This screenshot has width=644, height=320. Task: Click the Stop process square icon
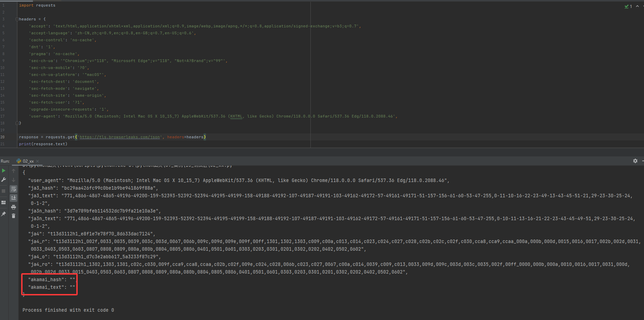coord(4,191)
